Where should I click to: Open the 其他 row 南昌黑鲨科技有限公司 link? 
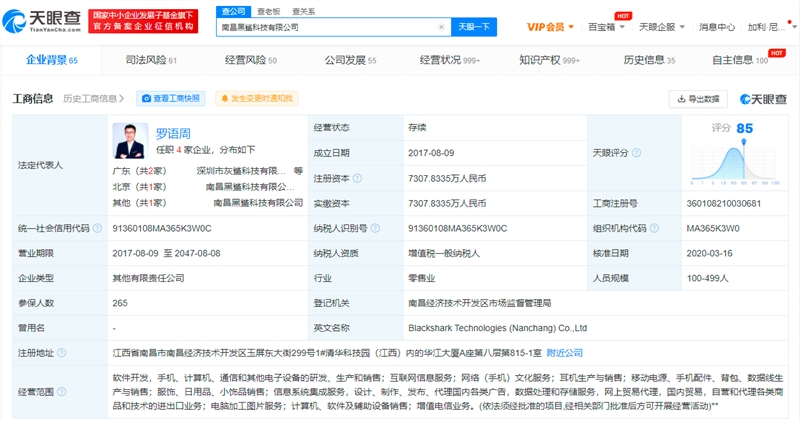258,203
